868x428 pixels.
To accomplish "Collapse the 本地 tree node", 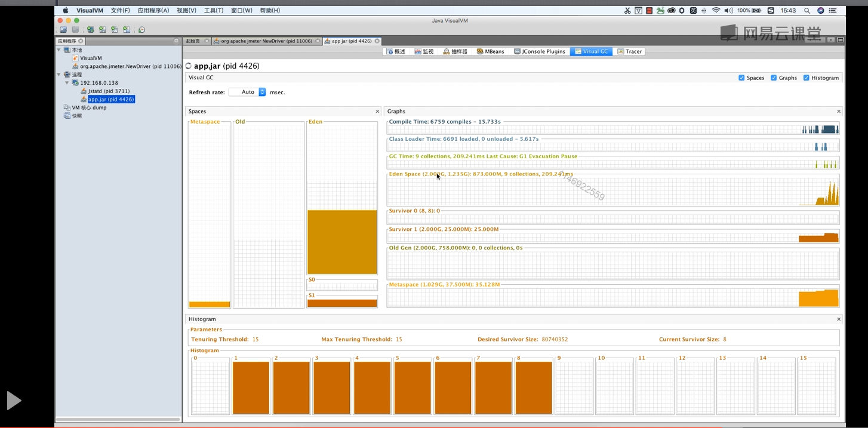I will click(59, 50).
